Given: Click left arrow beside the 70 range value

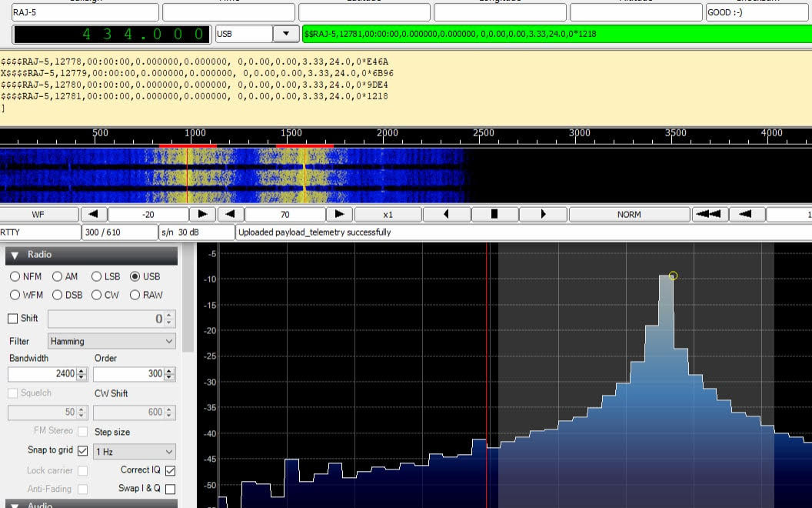Looking at the screenshot, I should pyautogui.click(x=231, y=214).
